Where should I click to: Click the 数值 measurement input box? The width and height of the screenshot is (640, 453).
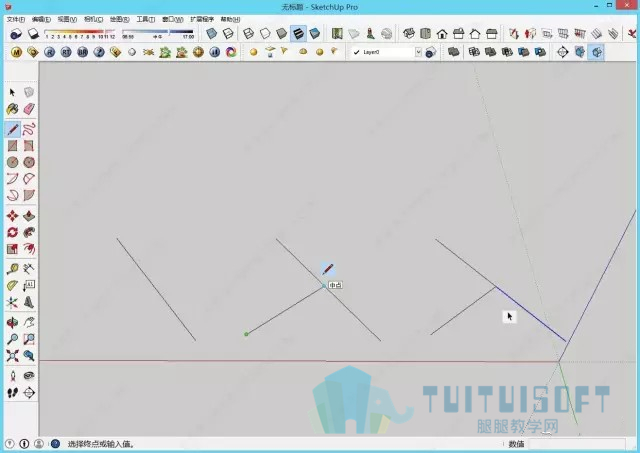pyautogui.click(x=577, y=444)
